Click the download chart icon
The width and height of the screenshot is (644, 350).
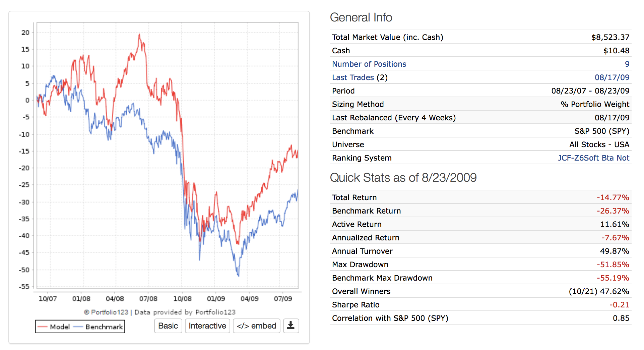pyautogui.click(x=291, y=326)
